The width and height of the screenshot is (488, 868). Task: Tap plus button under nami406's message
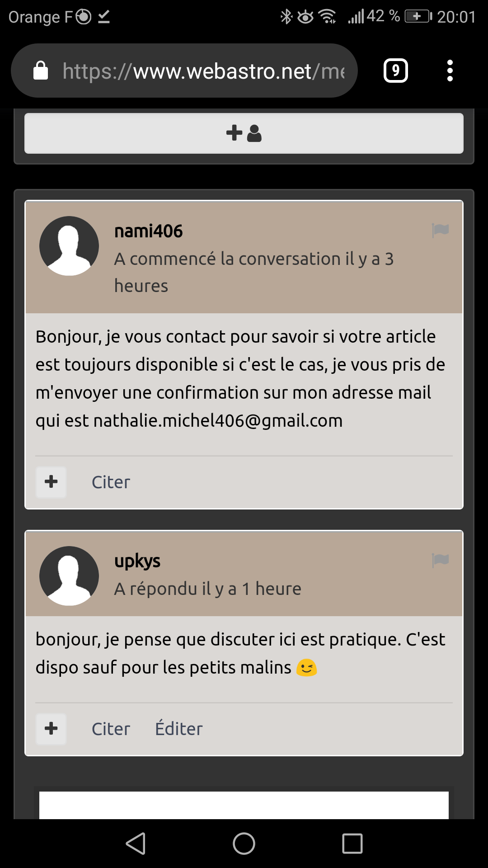point(51,482)
